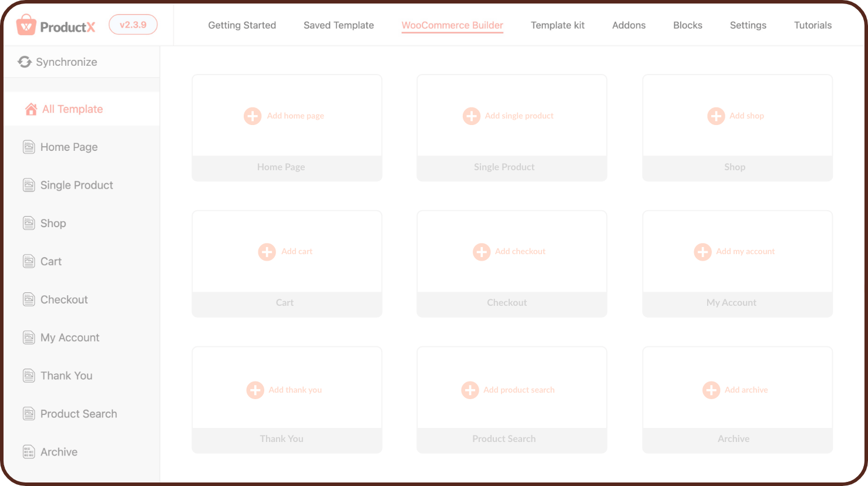This screenshot has height=486, width=868.
Task: Click the v2.3.9 version badge
Action: tap(133, 25)
